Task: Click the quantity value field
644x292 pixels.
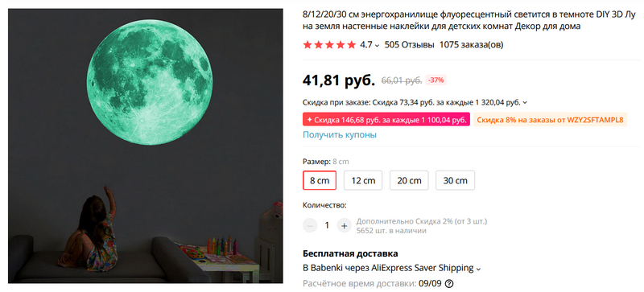Action: click(328, 225)
